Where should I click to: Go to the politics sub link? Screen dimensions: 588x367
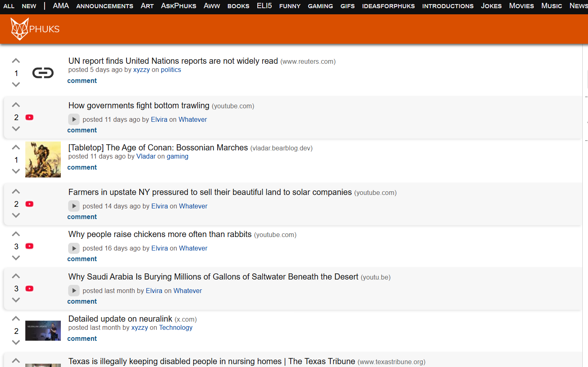(171, 70)
